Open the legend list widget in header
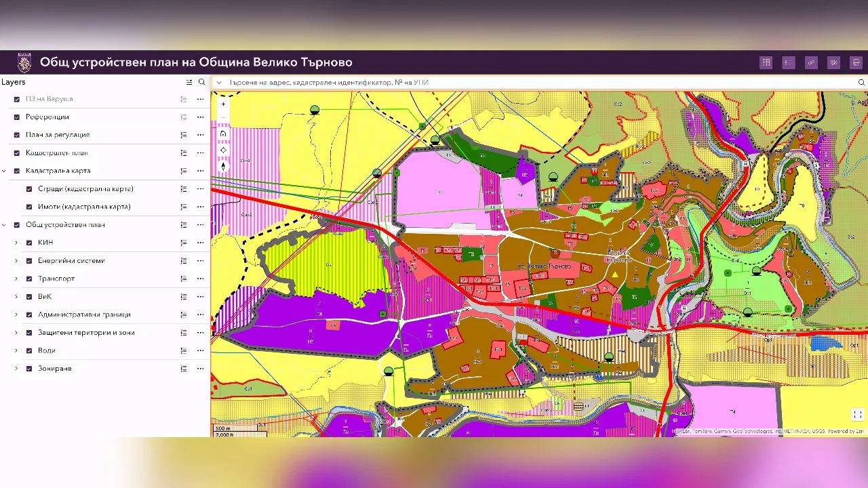This screenshot has width=868, height=488. [x=789, y=62]
